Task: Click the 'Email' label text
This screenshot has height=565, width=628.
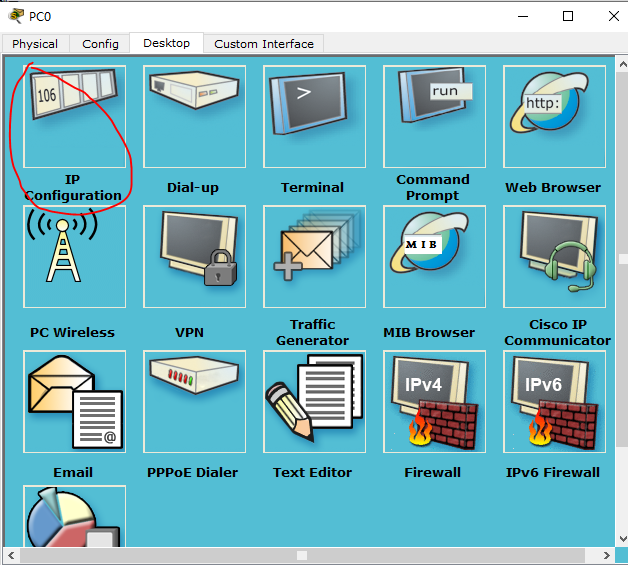Action: click(73, 473)
